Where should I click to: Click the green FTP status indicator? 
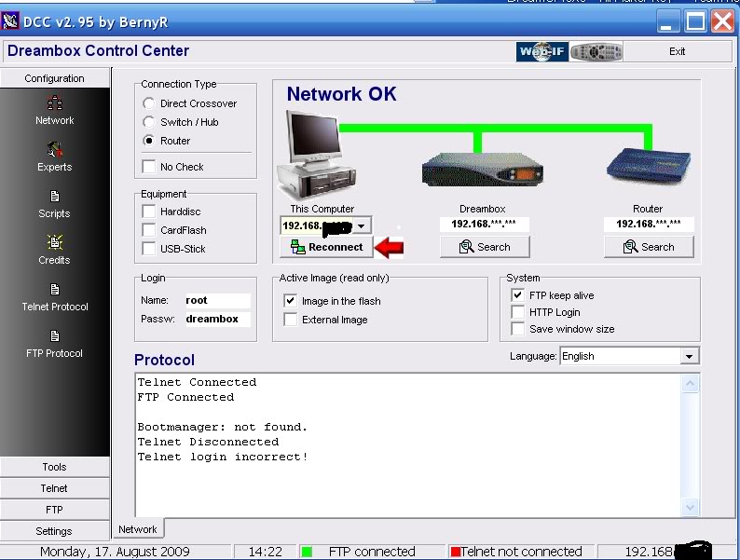point(307,552)
